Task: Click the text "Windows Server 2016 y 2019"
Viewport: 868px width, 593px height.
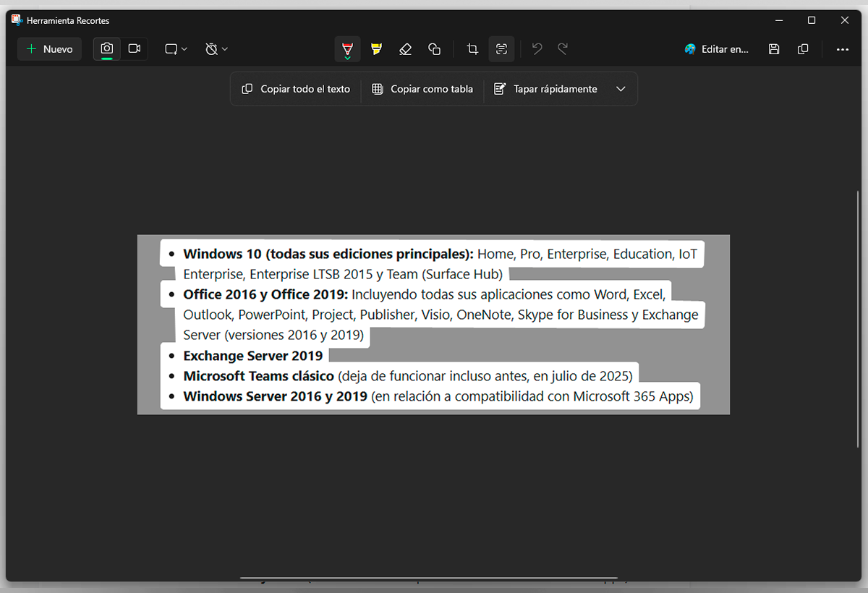Action: (x=275, y=396)
